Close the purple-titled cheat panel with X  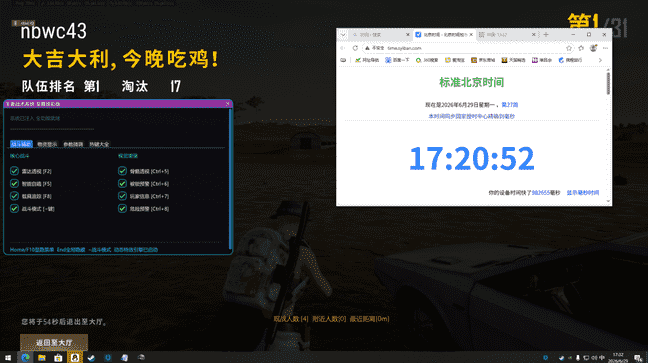click(227, 104)
